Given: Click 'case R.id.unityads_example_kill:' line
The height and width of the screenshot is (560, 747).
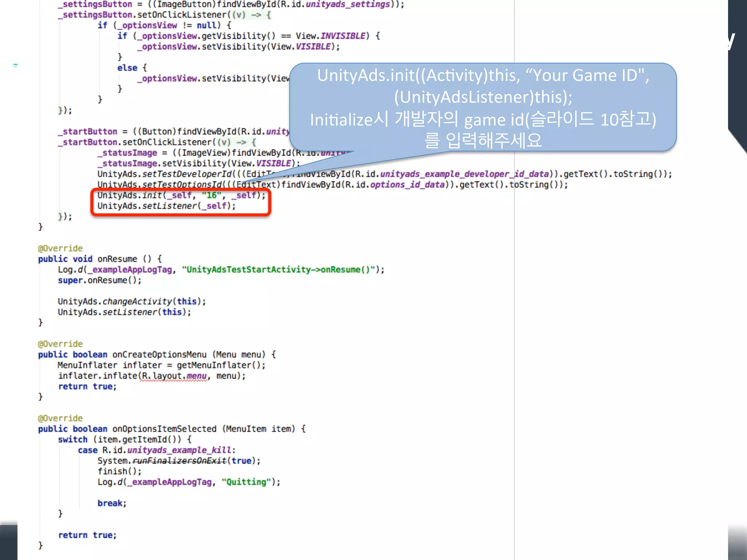Looking at the screenshot, I should (x=157, y=450).
